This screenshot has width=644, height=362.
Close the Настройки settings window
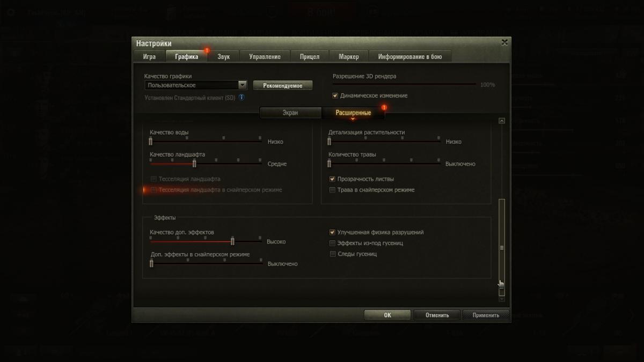[x=504, y=42]
